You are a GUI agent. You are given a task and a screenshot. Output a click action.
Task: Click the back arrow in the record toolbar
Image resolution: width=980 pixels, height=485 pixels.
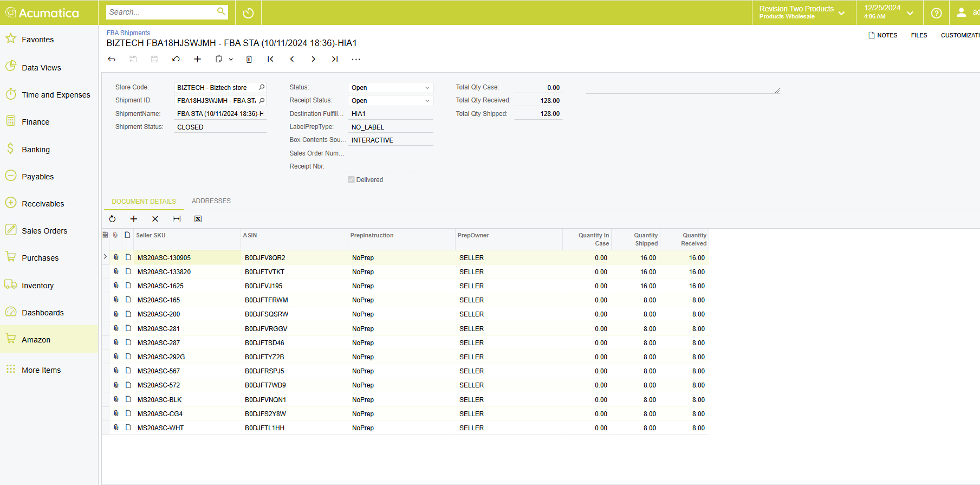(112, 59)
